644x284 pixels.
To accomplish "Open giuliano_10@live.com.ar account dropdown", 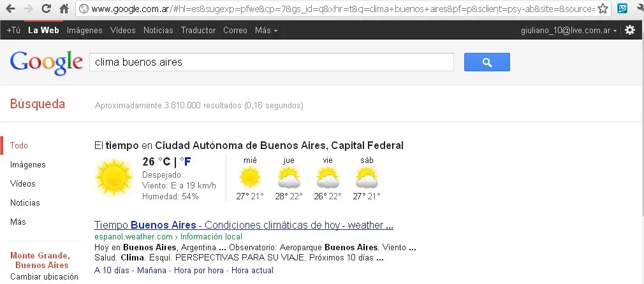I will tap(569, 31).
